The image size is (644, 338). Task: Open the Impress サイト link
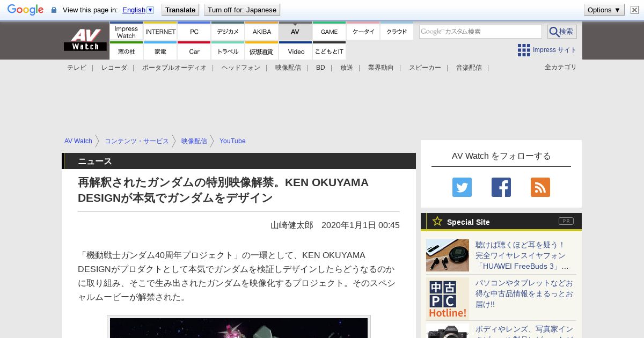554,50
